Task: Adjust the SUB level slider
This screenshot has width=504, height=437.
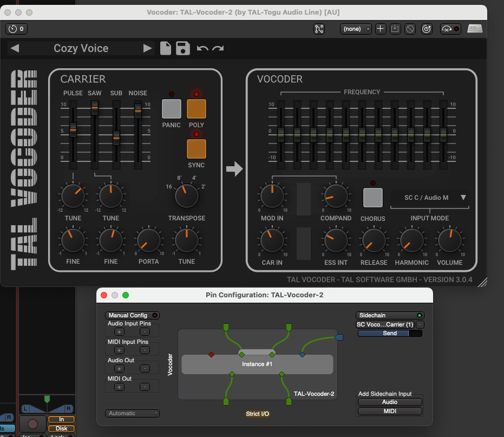Action: click(x=116, y=138)
